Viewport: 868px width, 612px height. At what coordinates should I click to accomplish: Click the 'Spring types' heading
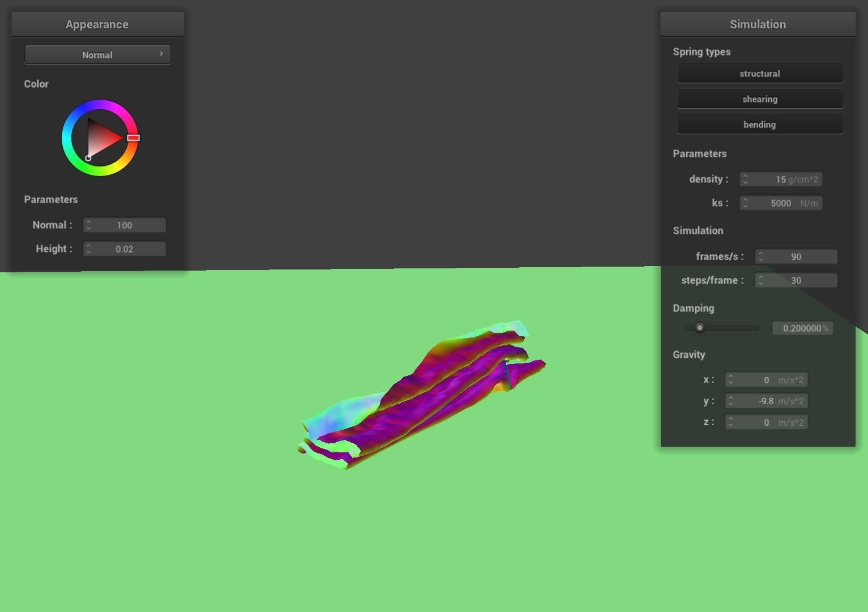click(x=702, y=52)
